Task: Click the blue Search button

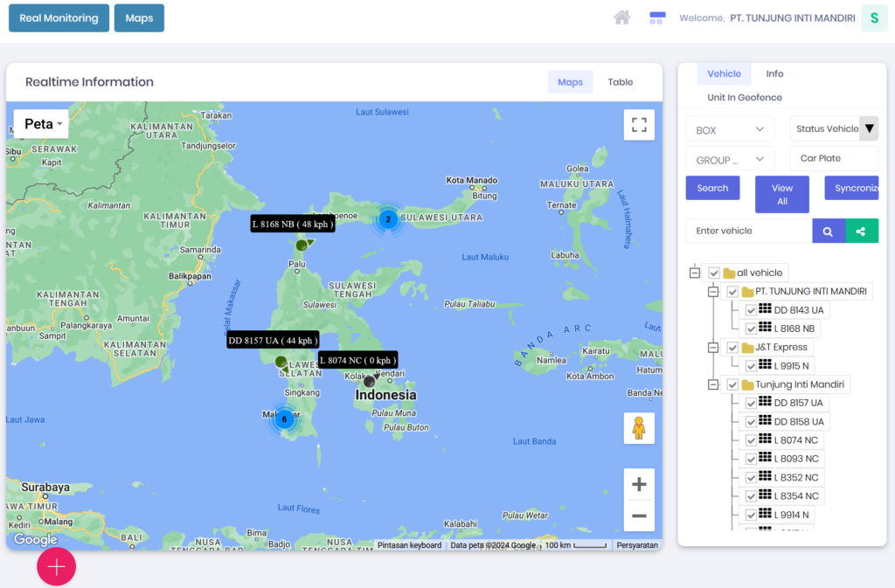Action: (x=712, y=188)
